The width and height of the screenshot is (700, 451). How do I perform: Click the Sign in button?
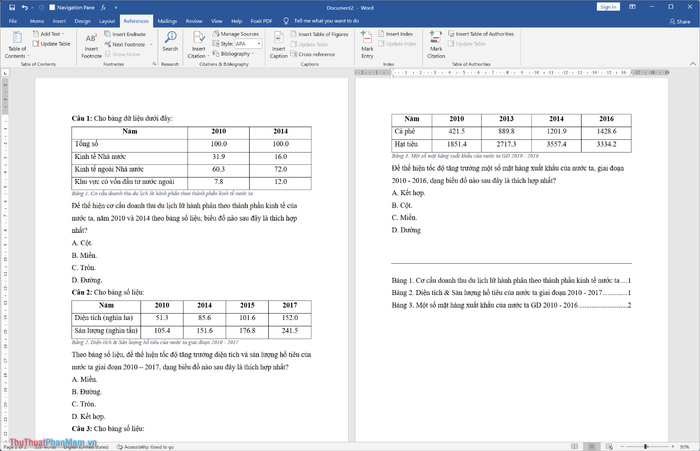coord(607,6)
